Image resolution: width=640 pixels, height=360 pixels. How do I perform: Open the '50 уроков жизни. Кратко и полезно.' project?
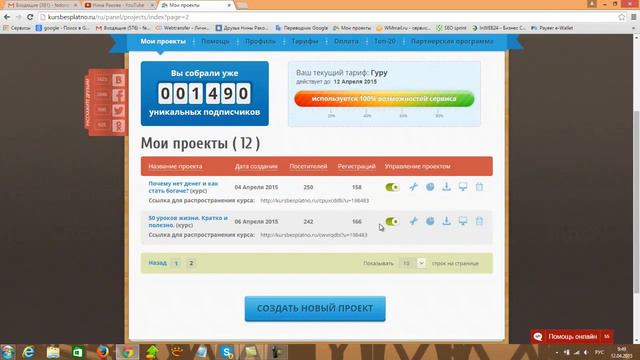(188, 221)
